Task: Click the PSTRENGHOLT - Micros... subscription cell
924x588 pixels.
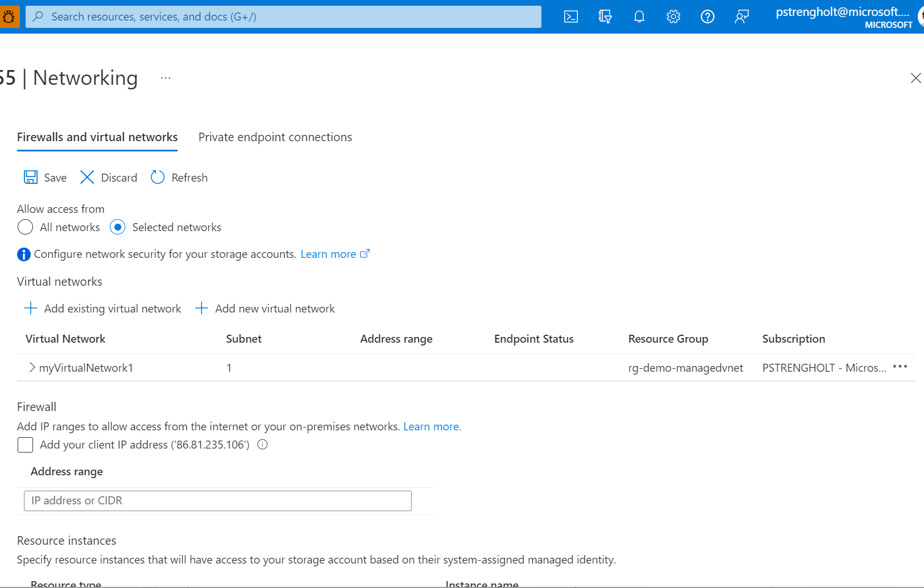Action: 824,368
